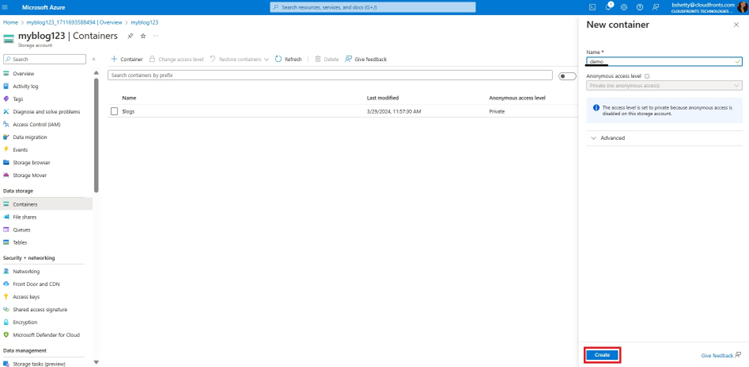Screen dimensions: 749x367
Task: Sort by Last modified column header
Action: tap(383, 98)
